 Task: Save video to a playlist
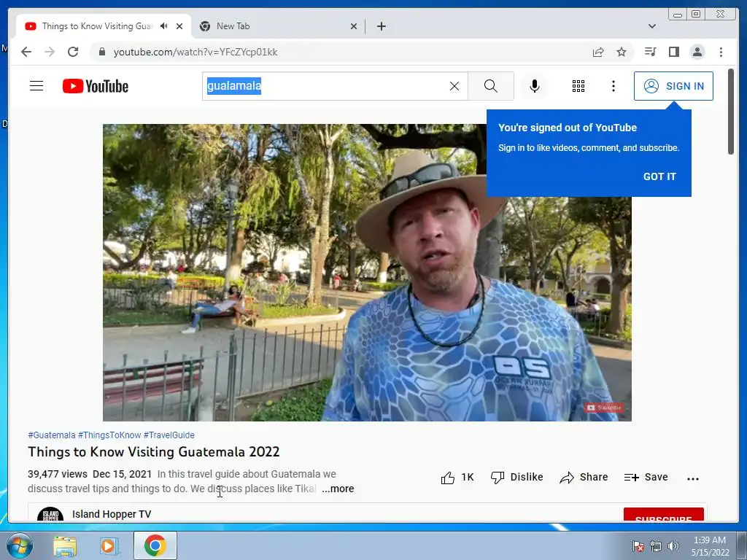click(646, 478)
